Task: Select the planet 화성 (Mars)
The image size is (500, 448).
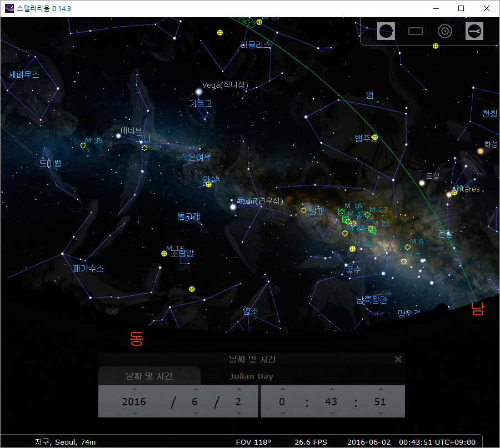Action: 480,151
